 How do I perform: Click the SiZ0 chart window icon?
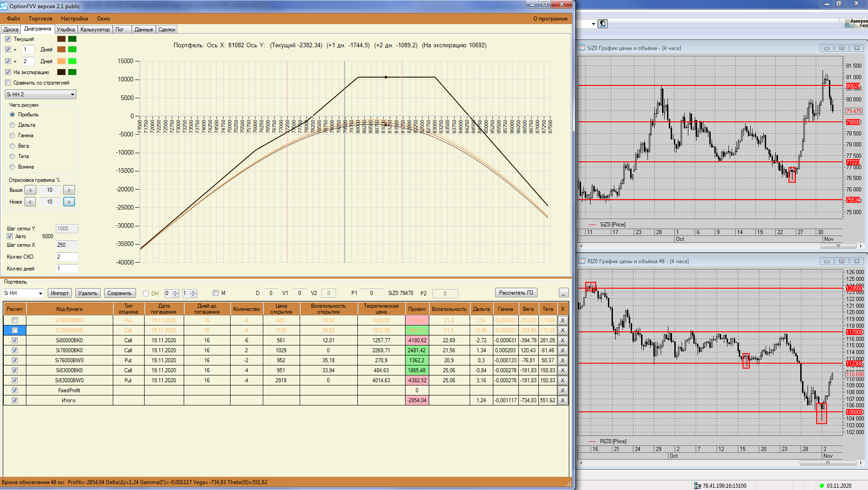click(582, 48)
